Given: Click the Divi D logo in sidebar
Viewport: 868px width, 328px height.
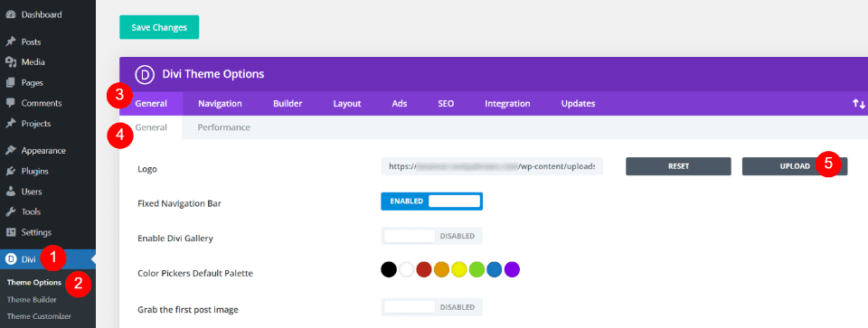Looking at the screenshot, I should pyautogui.click(x=10, y=258).
